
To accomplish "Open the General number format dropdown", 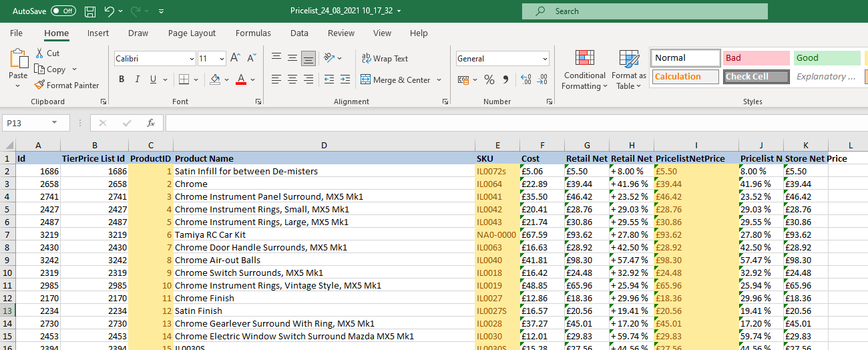I will click(545, 59).
